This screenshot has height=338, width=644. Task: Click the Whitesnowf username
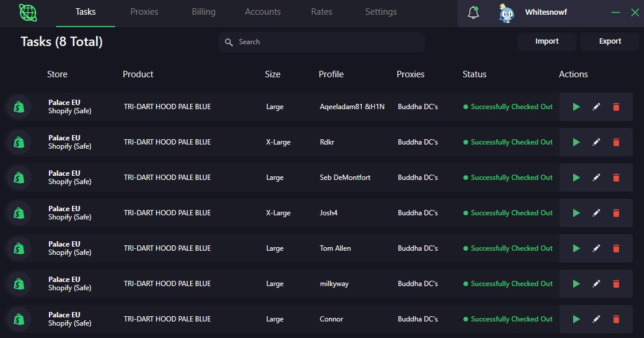[546, 12]
